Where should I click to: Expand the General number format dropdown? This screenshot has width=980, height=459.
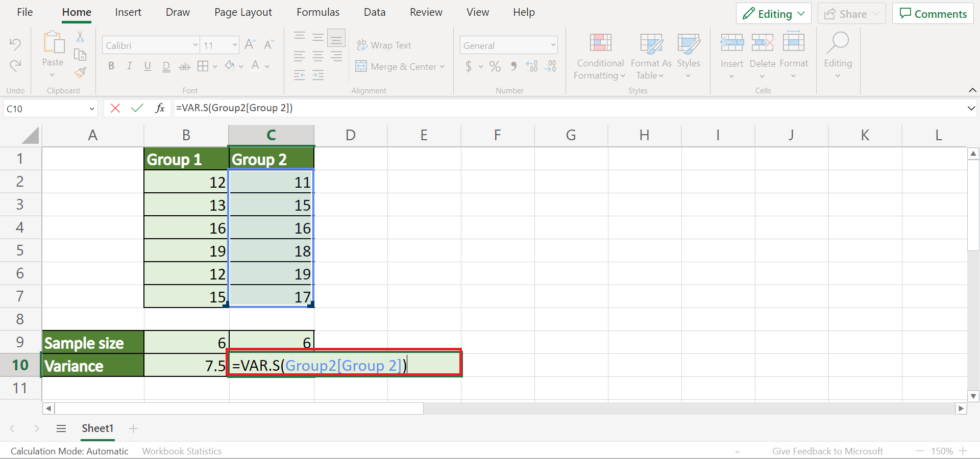click(553, 45)
